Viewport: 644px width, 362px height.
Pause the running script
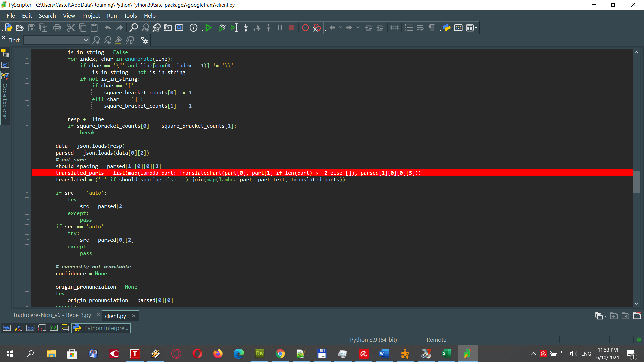(280, 27)
